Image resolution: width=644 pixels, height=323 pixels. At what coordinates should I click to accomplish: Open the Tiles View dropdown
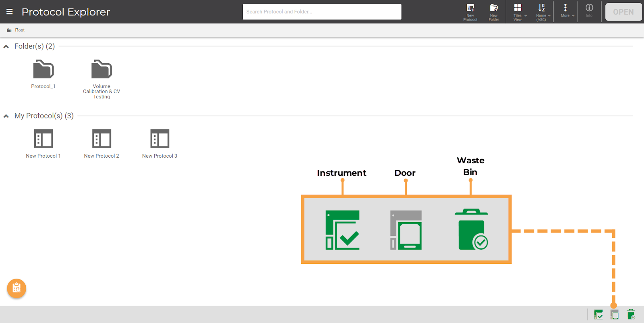coord(518,12)
